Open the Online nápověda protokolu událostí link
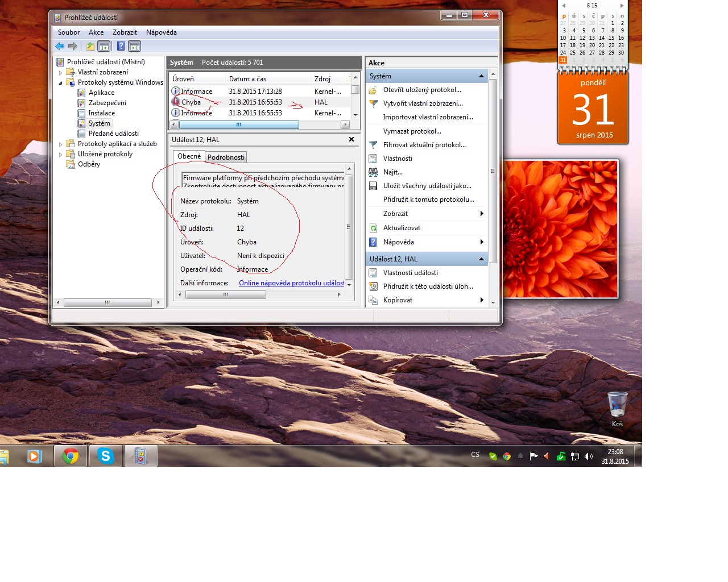This screenshot has height=582, width=728. point(291,283)
